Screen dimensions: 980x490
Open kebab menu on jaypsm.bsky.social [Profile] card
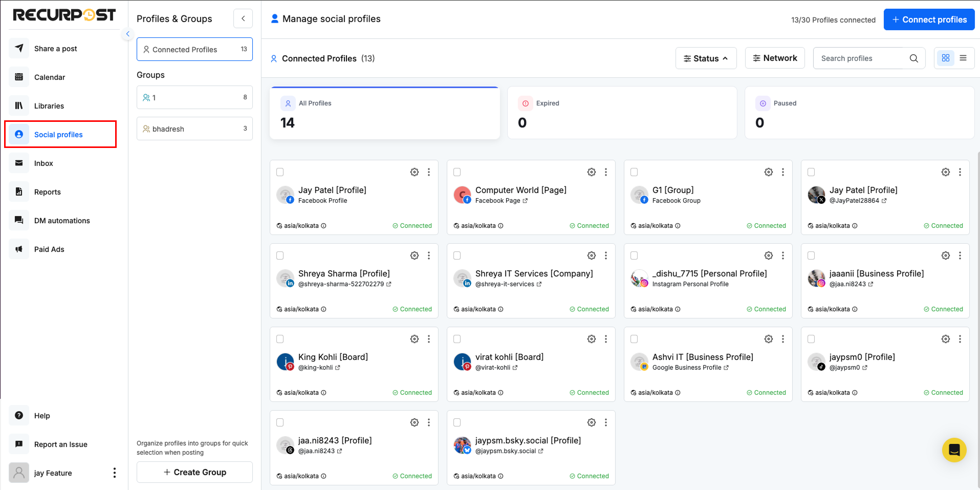[606, 422]
